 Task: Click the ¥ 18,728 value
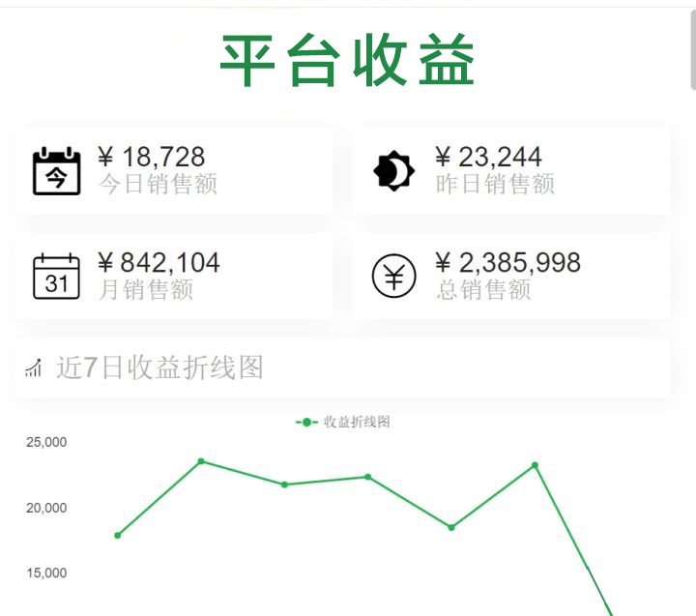pos(152,157)
